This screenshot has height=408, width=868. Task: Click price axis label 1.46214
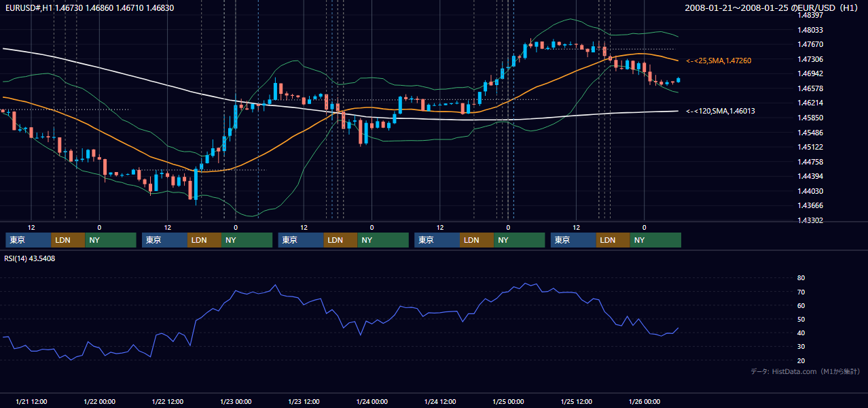[810, 103]
